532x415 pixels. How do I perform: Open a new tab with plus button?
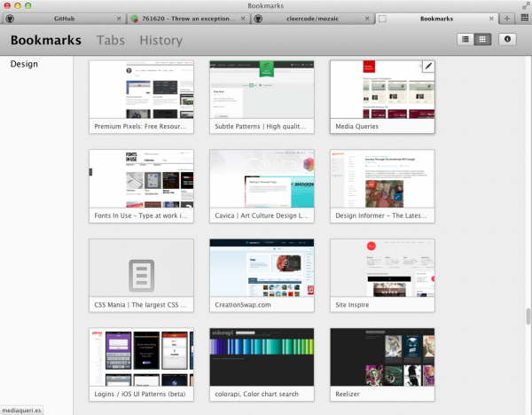[507, 18]
